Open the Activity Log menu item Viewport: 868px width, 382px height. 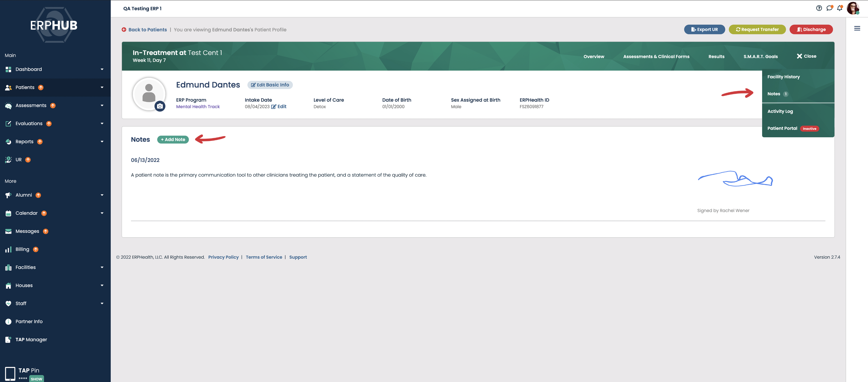780,112
